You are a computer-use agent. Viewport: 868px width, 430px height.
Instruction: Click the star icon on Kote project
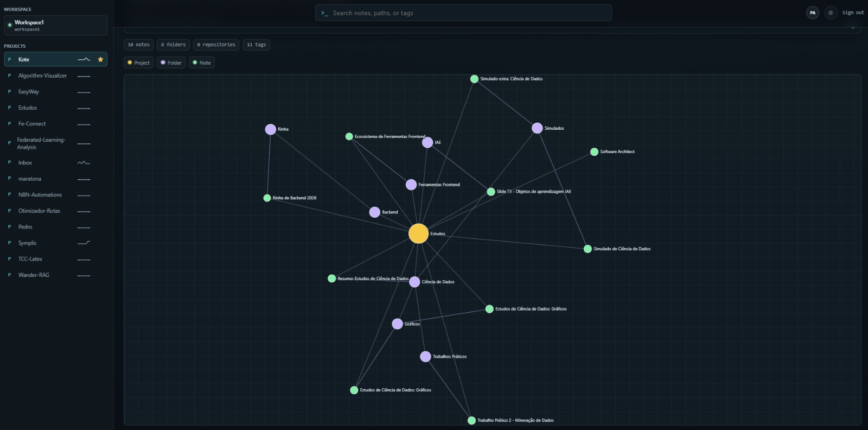(x=100, y=60)
